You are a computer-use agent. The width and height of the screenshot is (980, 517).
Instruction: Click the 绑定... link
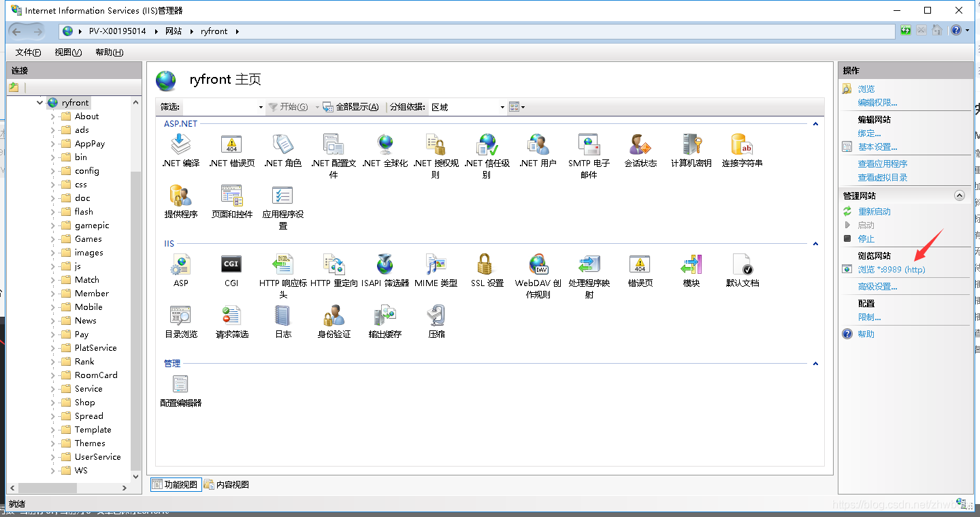coord(869,134)
